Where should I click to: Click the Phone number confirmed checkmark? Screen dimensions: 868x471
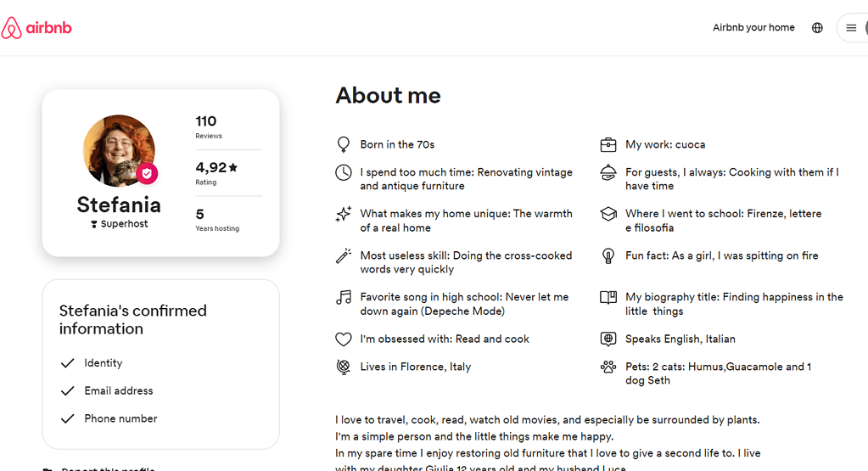[68, 418]
